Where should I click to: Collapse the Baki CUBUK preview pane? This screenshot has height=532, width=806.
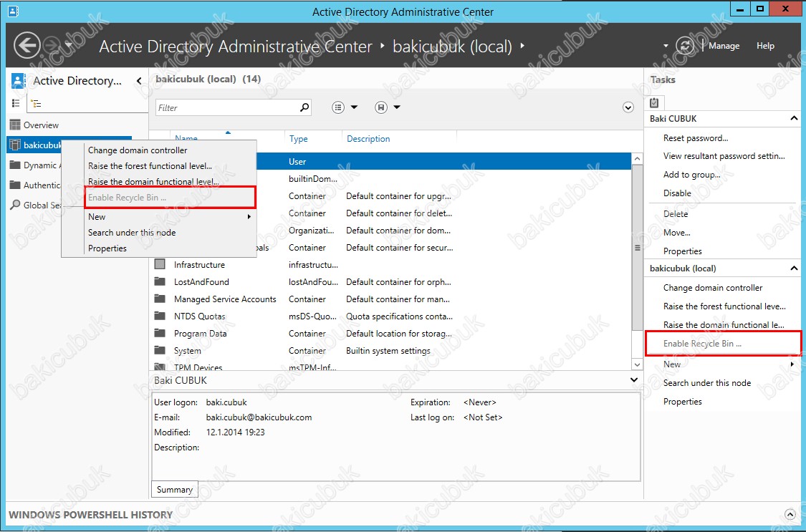tap(634, 380)
